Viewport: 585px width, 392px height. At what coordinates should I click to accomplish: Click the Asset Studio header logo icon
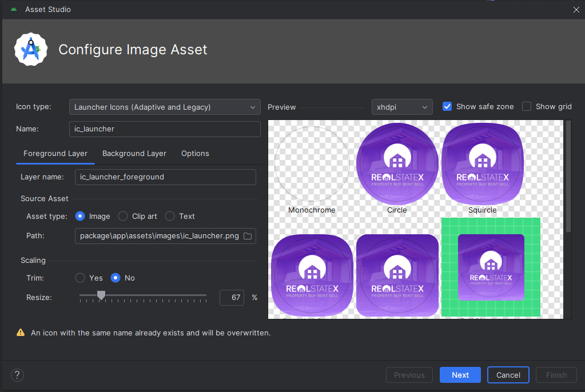click(x=30, y=50)
